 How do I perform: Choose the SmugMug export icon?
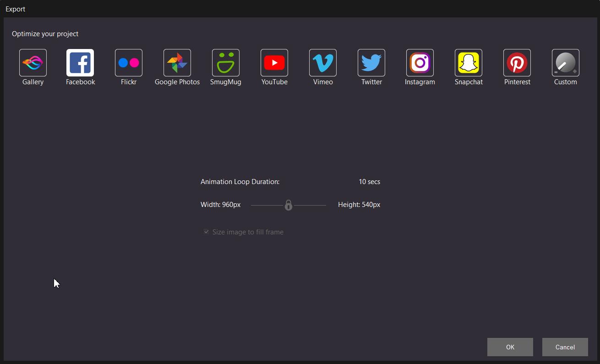point(226,63)
